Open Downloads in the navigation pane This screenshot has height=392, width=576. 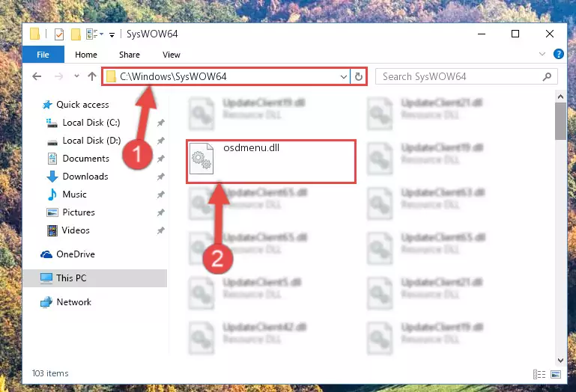coord(85,177)
